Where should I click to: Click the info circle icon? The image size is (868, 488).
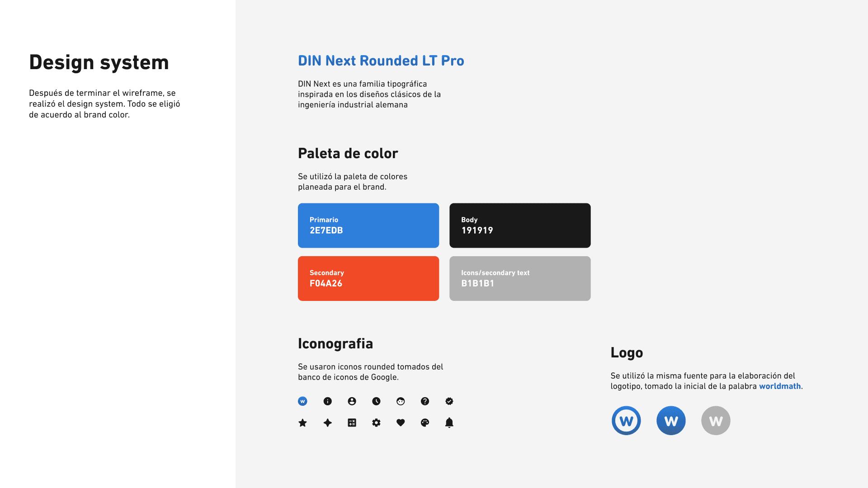coord(328,401)
